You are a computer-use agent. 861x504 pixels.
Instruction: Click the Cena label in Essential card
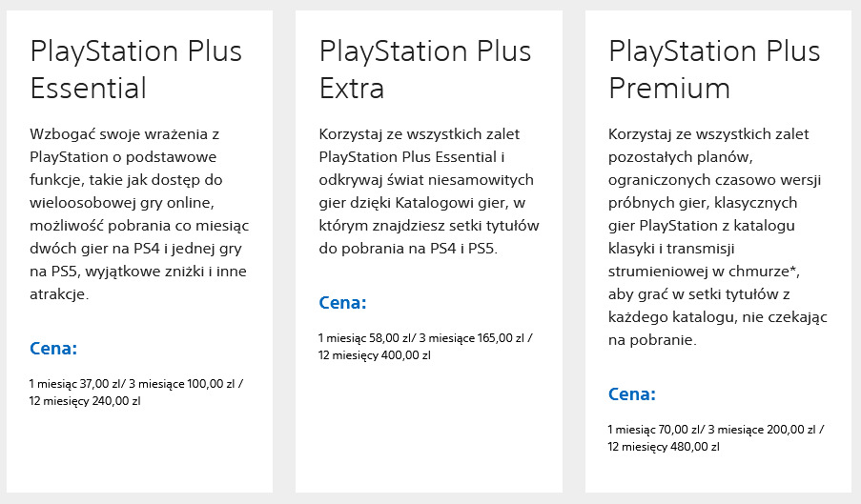(54, 348)
